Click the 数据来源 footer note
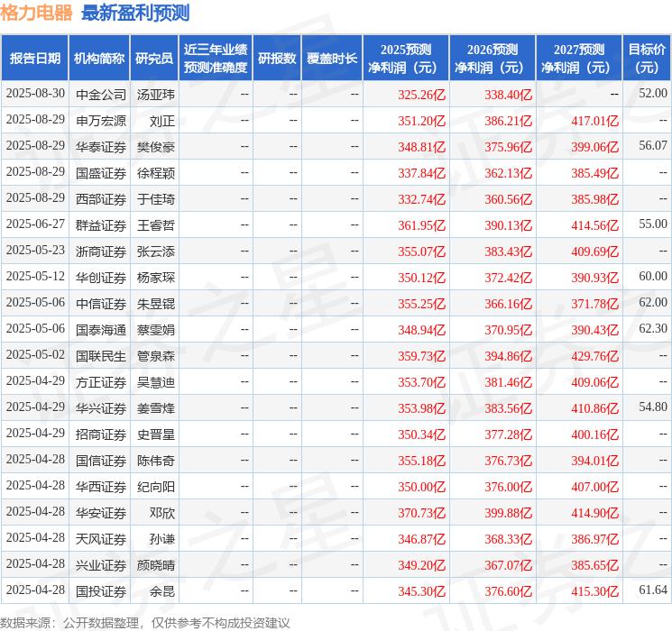The width and height of the screenshot is (672, 631). pos(145,622)
